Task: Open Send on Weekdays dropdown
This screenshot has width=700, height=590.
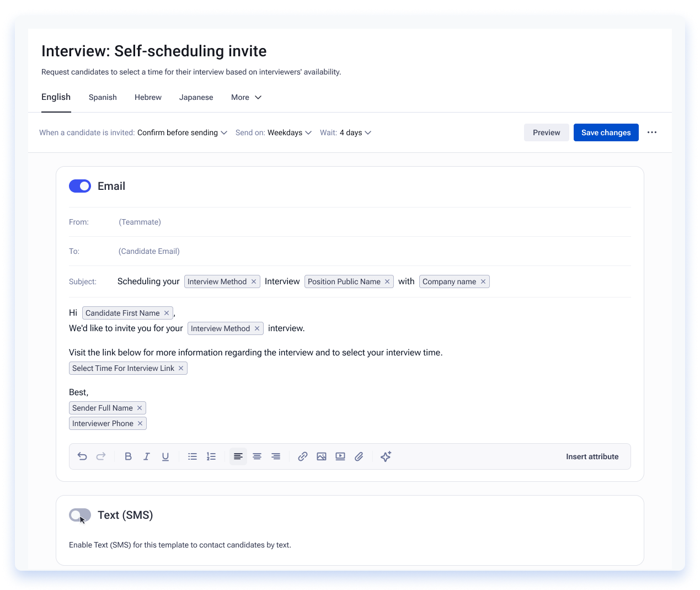Action: 290,132
